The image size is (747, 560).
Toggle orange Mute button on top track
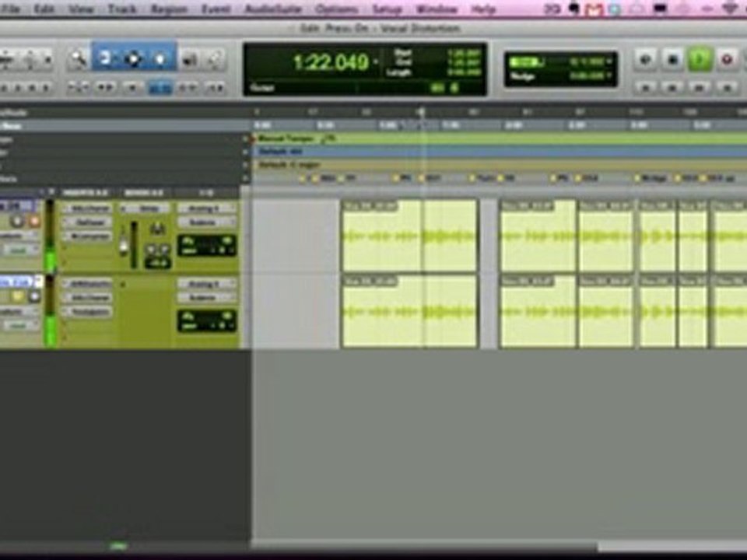33,221
